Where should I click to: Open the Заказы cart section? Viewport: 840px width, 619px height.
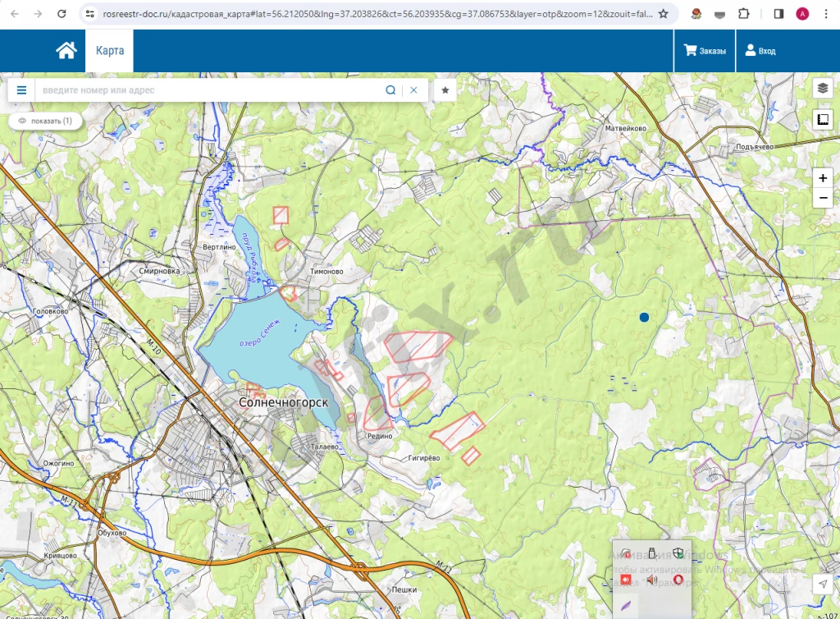point(705,51)
